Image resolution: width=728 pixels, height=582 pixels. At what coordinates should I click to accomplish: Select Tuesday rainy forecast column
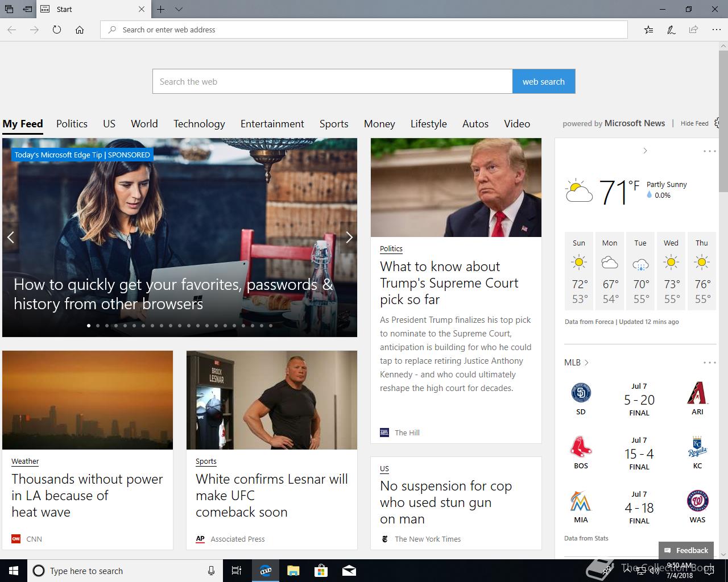coord(640,271)
